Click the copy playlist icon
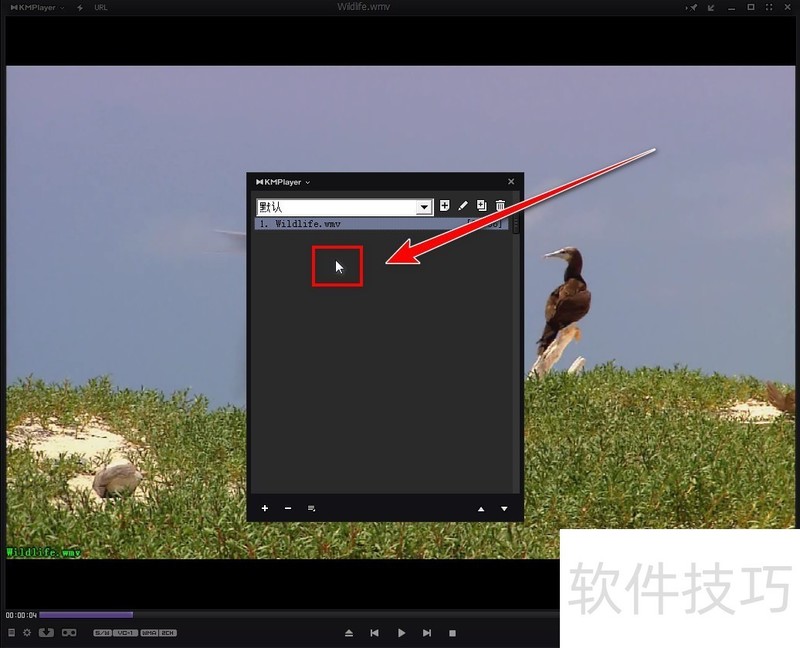This screenshot has height=648, width=800. (x=482, y=206)
